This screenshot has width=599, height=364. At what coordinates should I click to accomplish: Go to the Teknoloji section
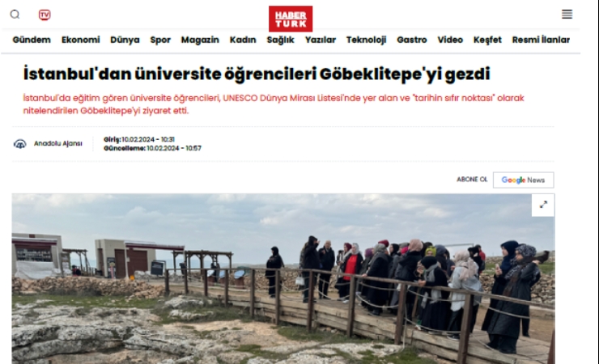click(x=367, y=40)
